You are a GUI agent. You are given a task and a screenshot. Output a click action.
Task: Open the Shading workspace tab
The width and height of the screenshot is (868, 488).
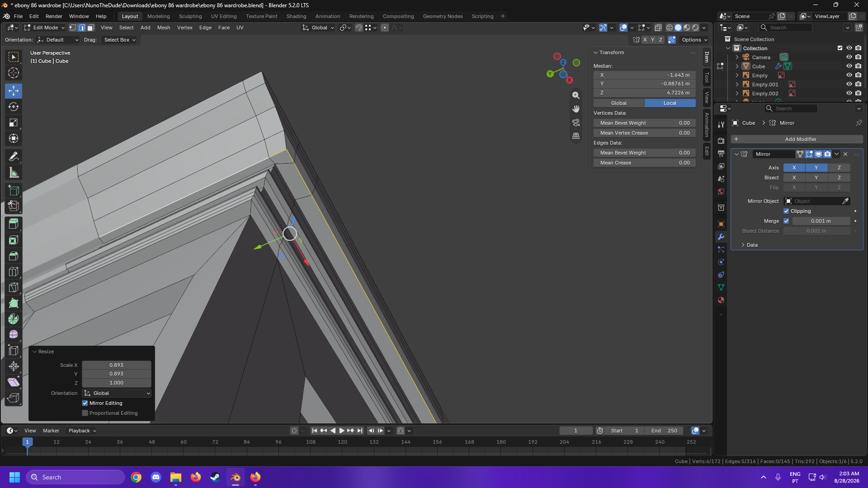tap(296, 16)
